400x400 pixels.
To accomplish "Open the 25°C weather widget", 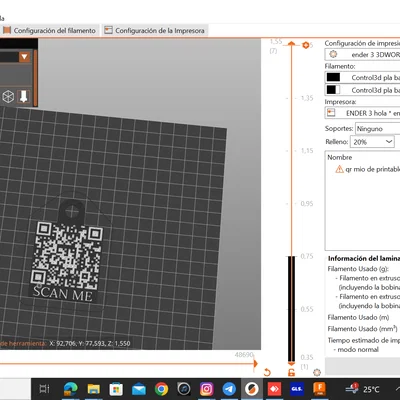I will point(363,389).
